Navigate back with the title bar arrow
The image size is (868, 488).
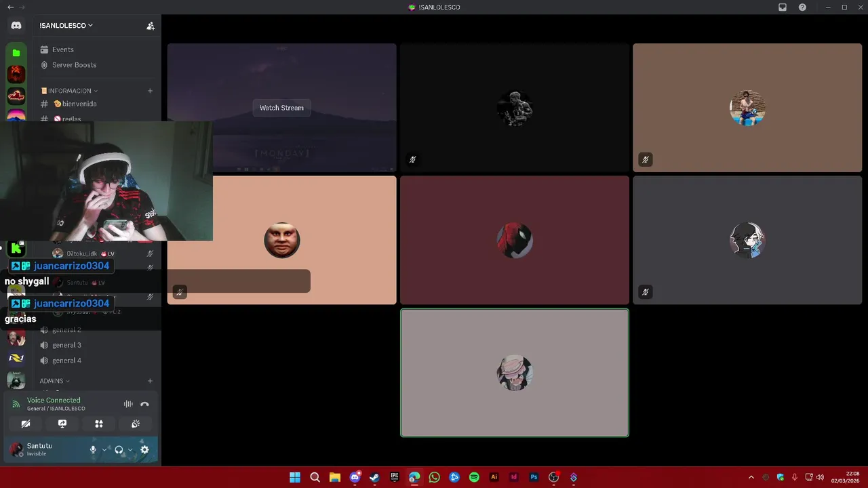pos(10,7)
